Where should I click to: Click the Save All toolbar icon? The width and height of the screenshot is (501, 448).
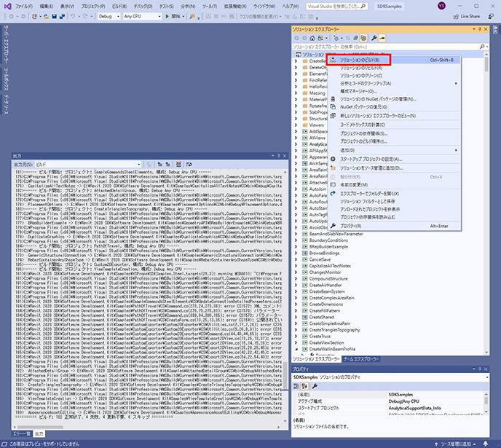pyautogui.click(x=62, y=16)
